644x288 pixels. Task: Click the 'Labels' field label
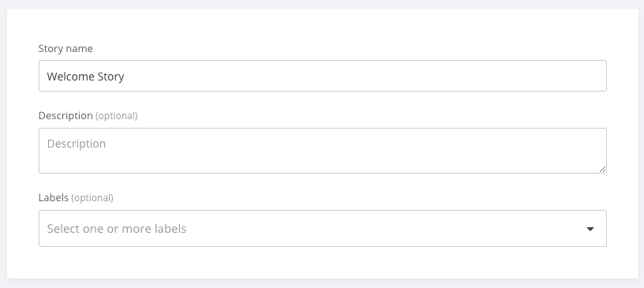53,197
